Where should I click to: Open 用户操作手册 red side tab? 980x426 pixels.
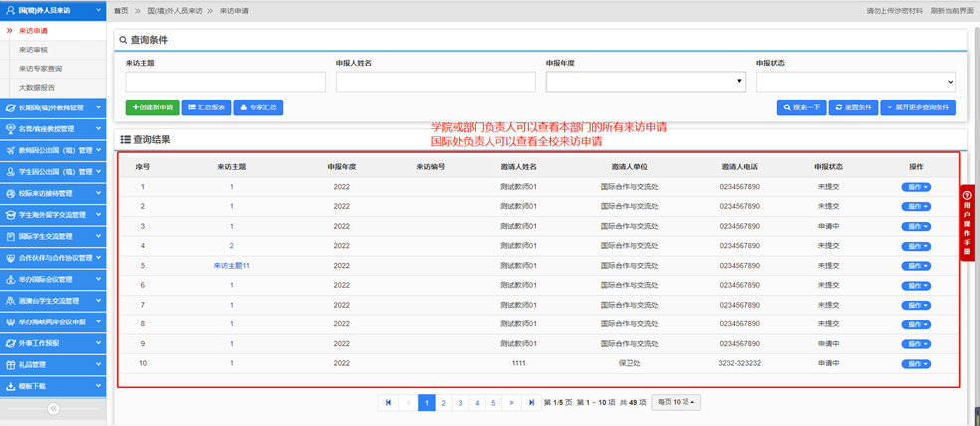[967, 223]
